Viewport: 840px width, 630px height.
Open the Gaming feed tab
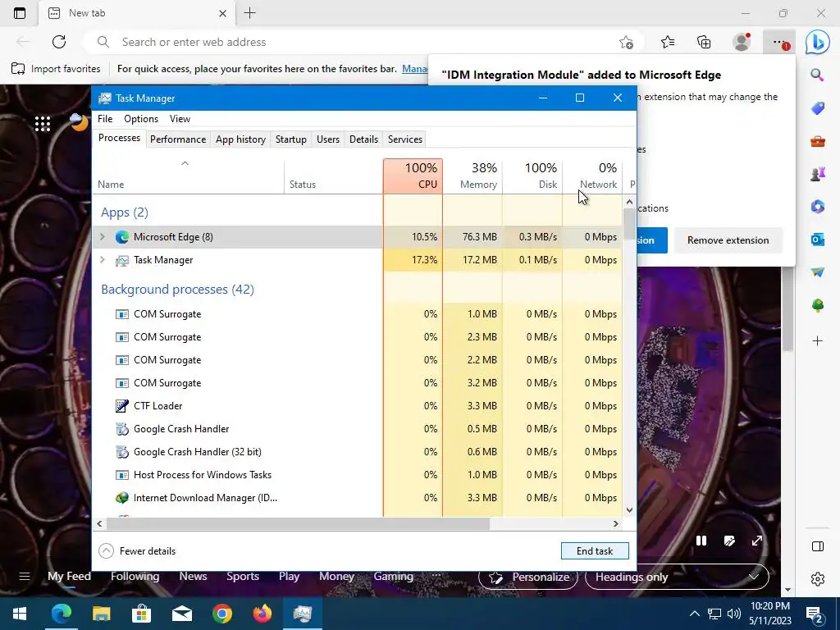pyautogui.click(x=393, y=577)
